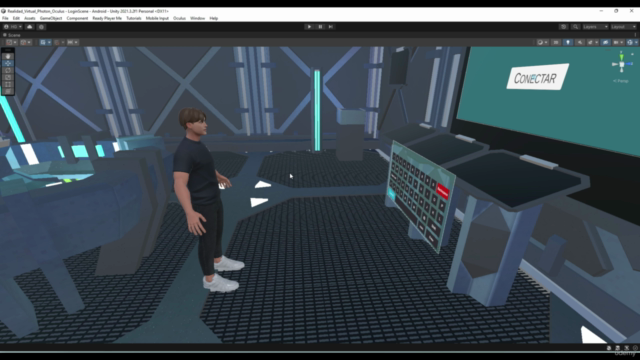
Task: Open the Oculus menu
Action: pyautogui.click(x=179, y=18)
